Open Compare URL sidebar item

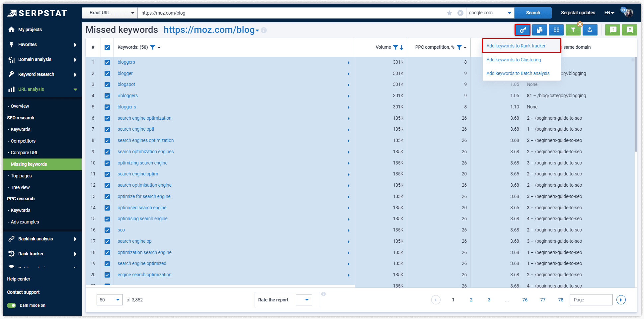pyautogui.click(x=24, y=153)
